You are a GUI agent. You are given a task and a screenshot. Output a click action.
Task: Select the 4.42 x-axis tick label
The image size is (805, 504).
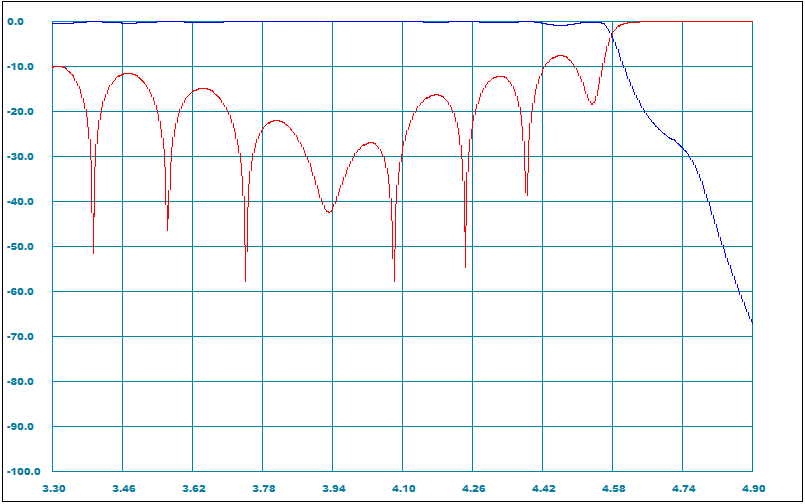pos(543,487)
